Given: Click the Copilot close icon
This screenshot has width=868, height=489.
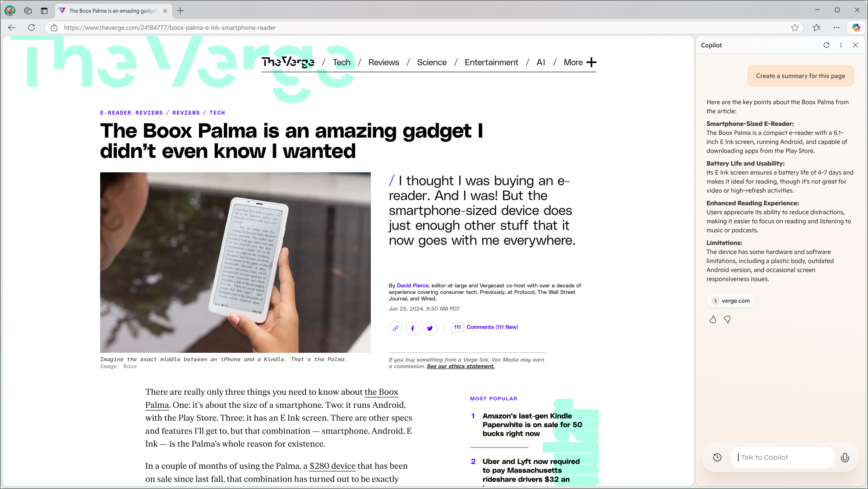Looking at the screenshot, I should tap(855, 45).
